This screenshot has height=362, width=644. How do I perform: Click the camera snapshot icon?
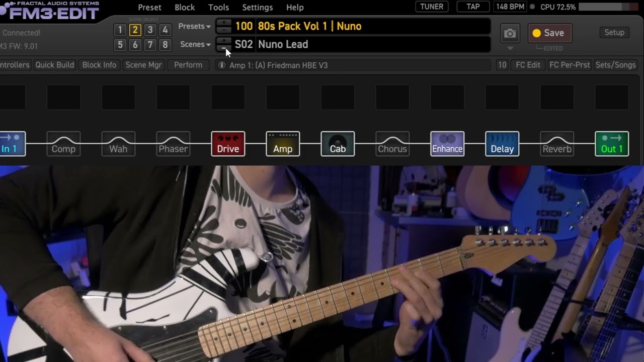point(510,33)
